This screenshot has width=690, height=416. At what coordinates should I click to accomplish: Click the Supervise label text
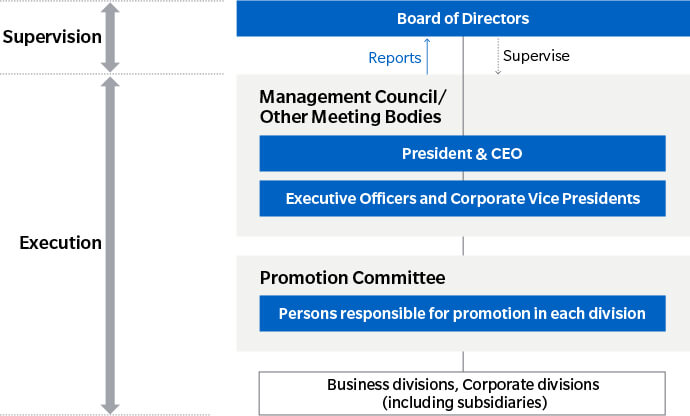tap(536, 56)
